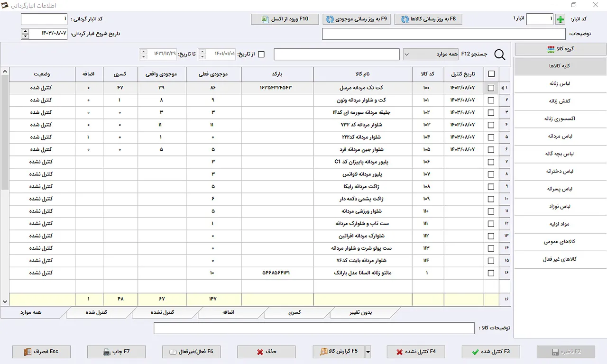The image size is (607, 364).
Task: Click the warehouse code input field
Action: click(540, 19)
